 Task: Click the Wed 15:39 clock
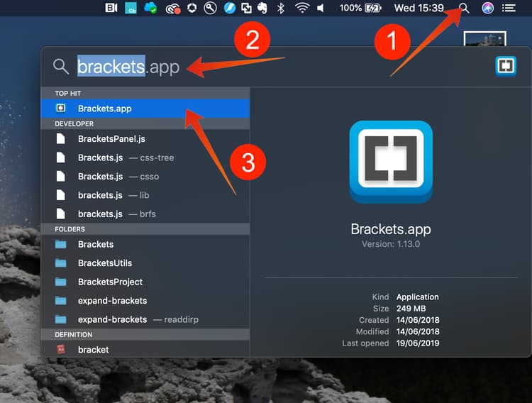click(x=419, y=8)
